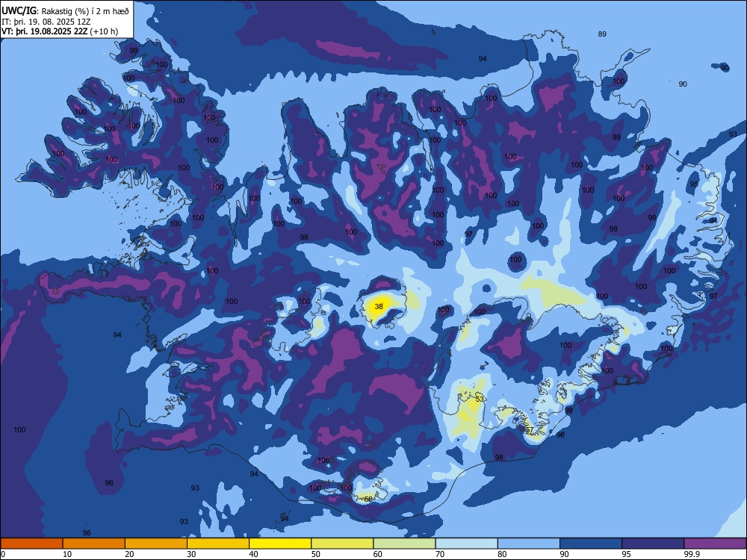
Task: Select the 20–30 amber legend swatch
Action: point(156,544)
